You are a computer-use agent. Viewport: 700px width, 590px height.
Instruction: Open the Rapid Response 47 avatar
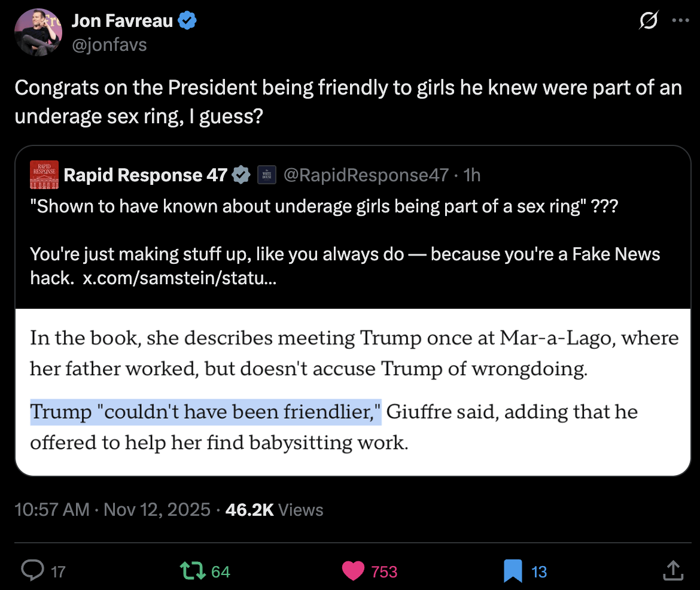(44, 175)
